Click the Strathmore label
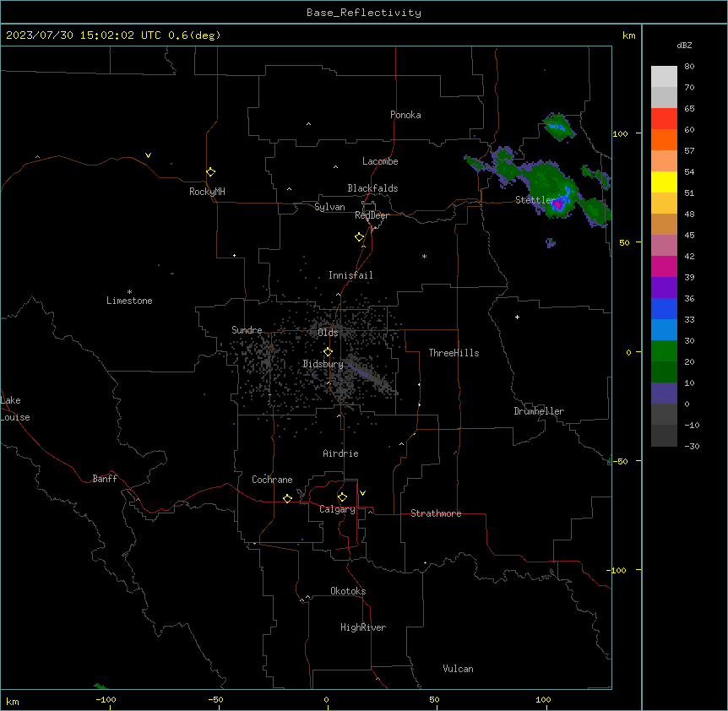Screen dimensions: 728x711 coord(436,513)
